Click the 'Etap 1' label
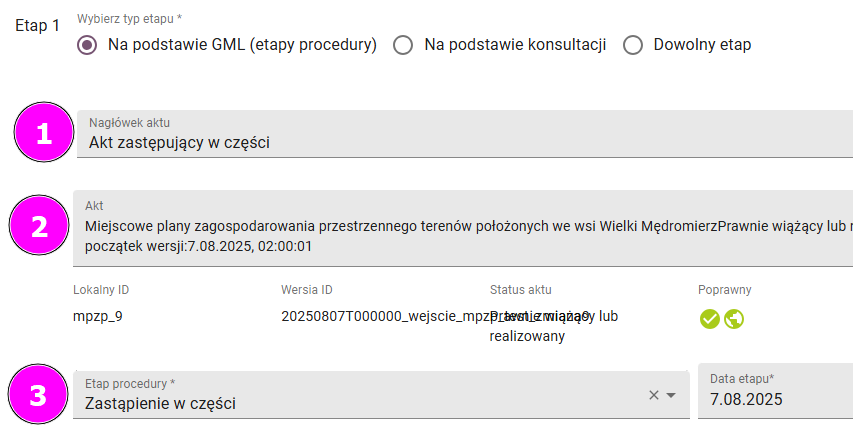The image size is (853, 444). point(38,26)
